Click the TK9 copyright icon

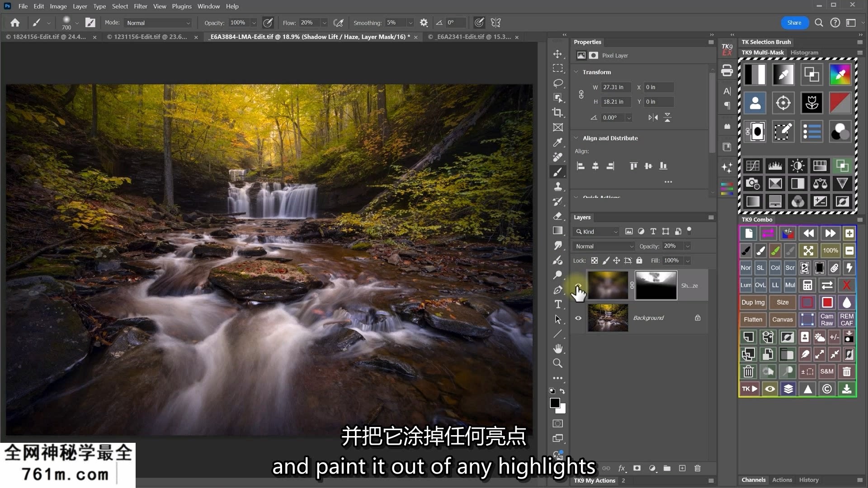pyautogui.click(x=827, y=389)
